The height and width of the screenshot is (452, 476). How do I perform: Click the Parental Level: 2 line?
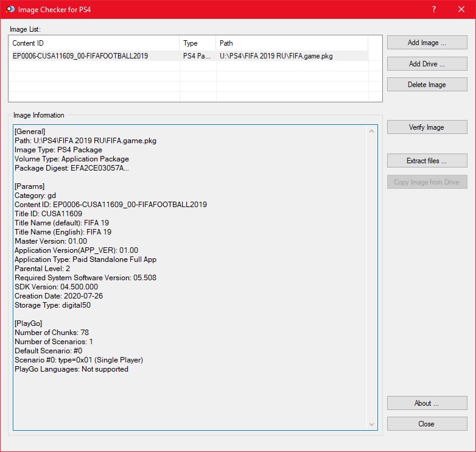click(42, 268)
